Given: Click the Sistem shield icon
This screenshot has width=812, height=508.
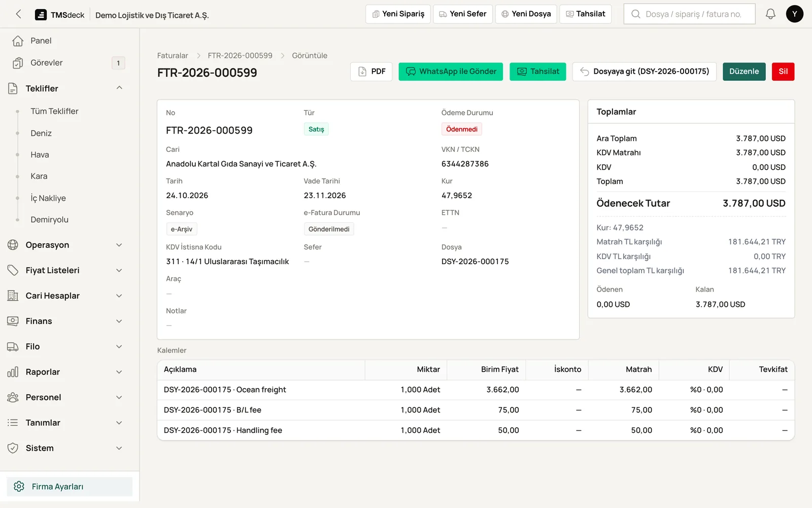Looking at the screenshot, I should tap(13, 448).
